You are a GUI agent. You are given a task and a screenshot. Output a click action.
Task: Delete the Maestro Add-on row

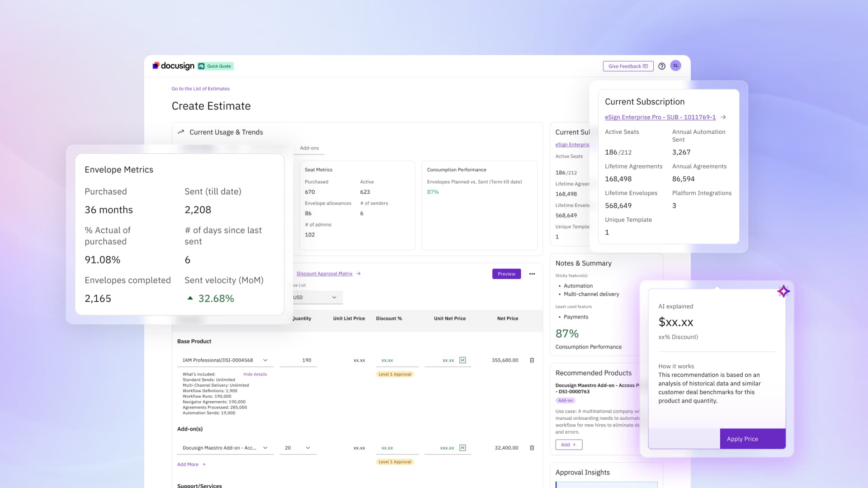pyautogui.click(x=532, y=448)
